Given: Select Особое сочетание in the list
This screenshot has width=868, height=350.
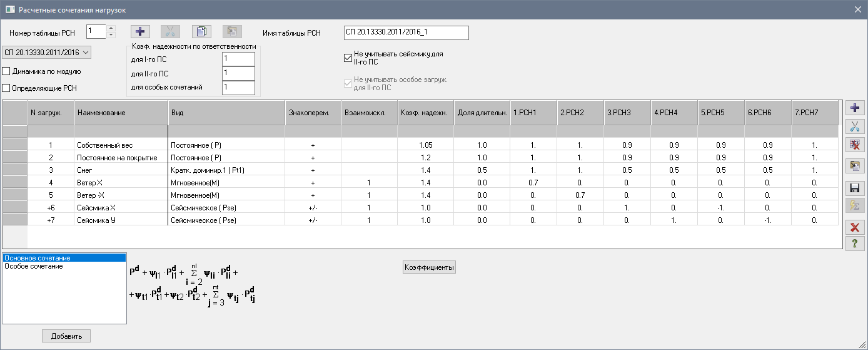Looking at the screenshot, I should [34, 266].
